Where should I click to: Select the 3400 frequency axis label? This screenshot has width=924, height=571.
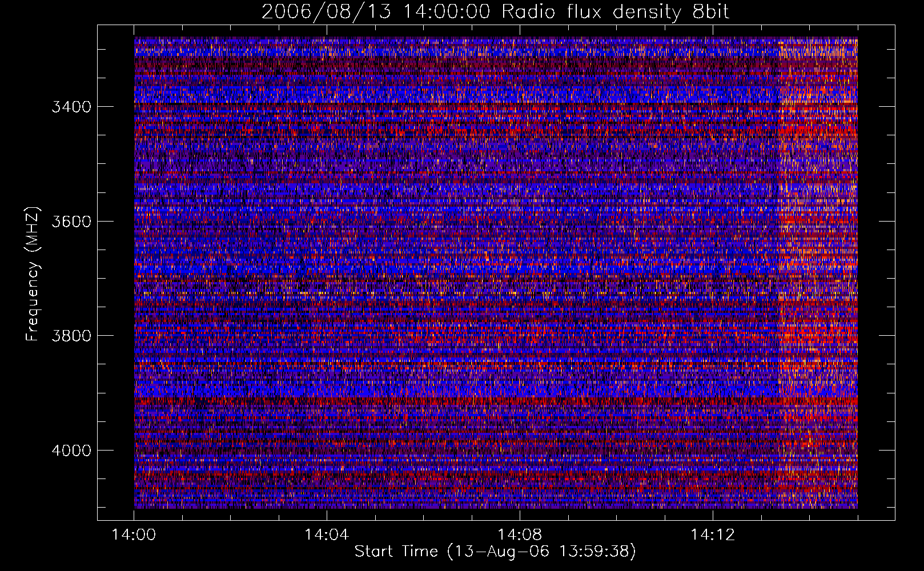[71, 107]
